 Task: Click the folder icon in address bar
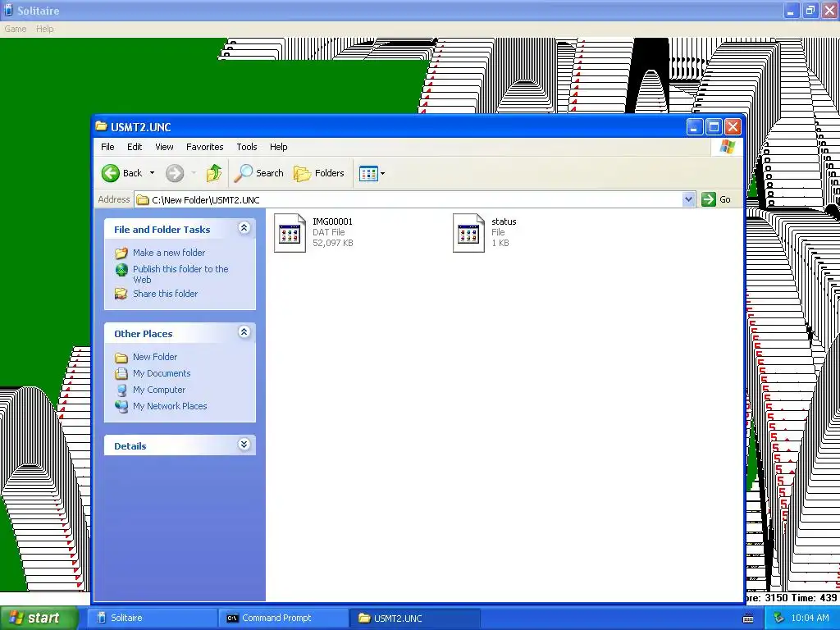143,200
